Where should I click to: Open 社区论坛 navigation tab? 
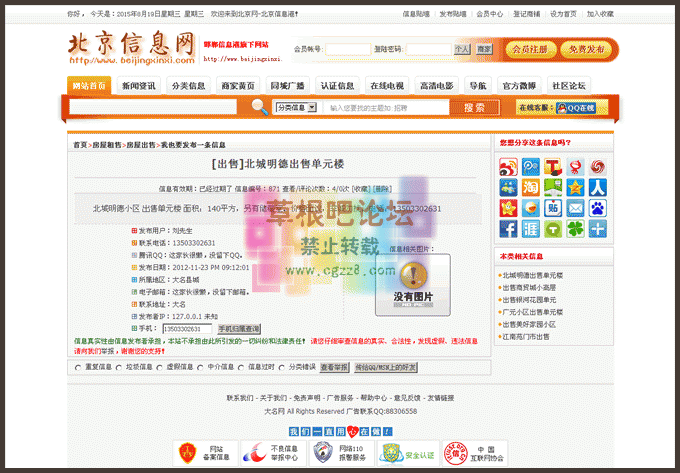569,85
